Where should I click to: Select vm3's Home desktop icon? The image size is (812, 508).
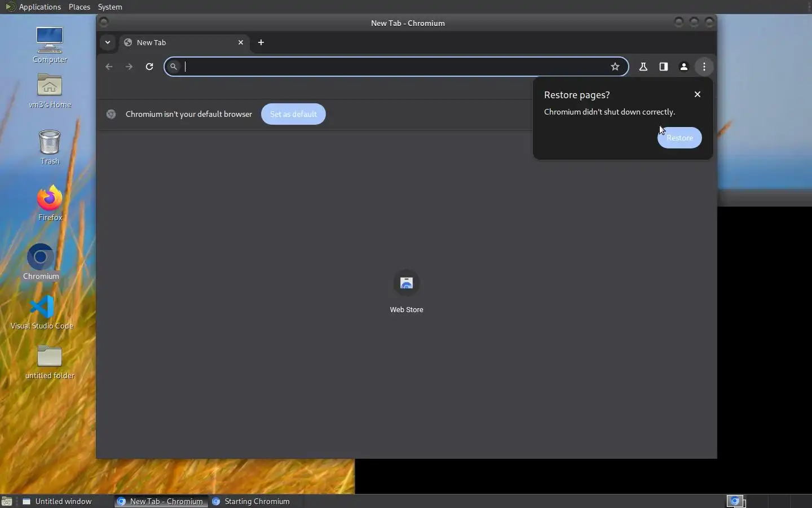pos(50,91)
